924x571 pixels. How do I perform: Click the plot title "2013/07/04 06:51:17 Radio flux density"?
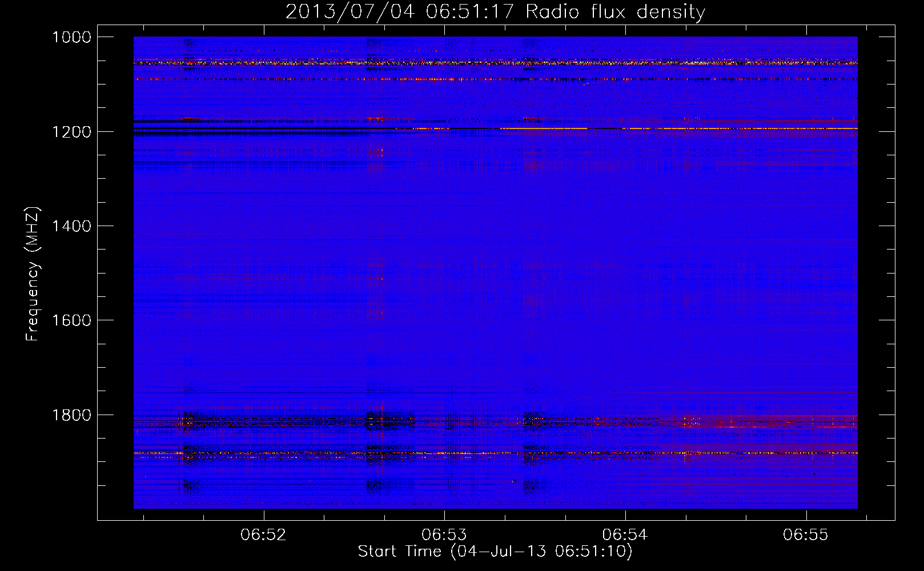point(495,11)
